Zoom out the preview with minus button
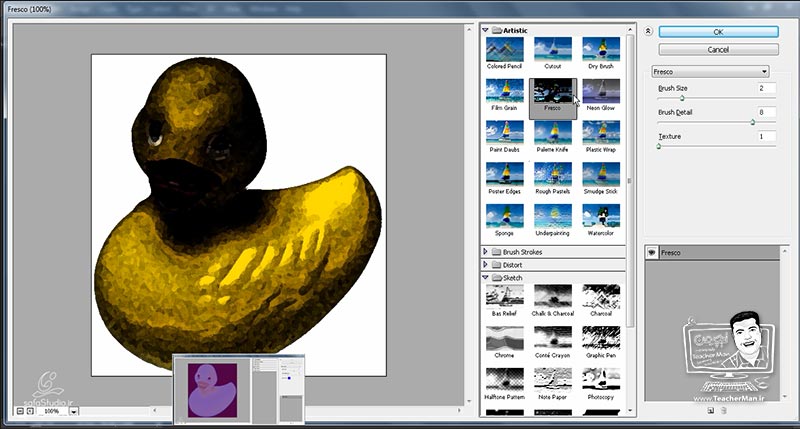This screenshot has height=429, width=800. (20, 411)
